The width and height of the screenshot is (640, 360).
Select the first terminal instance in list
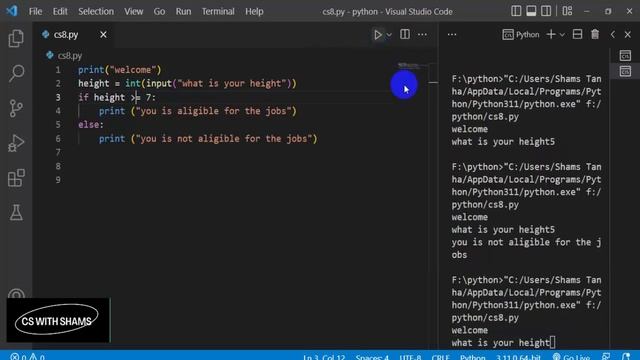tap(625, 56)
